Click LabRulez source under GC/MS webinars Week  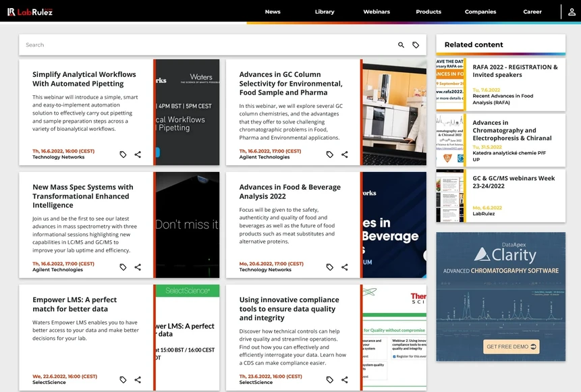coord(484,214)
